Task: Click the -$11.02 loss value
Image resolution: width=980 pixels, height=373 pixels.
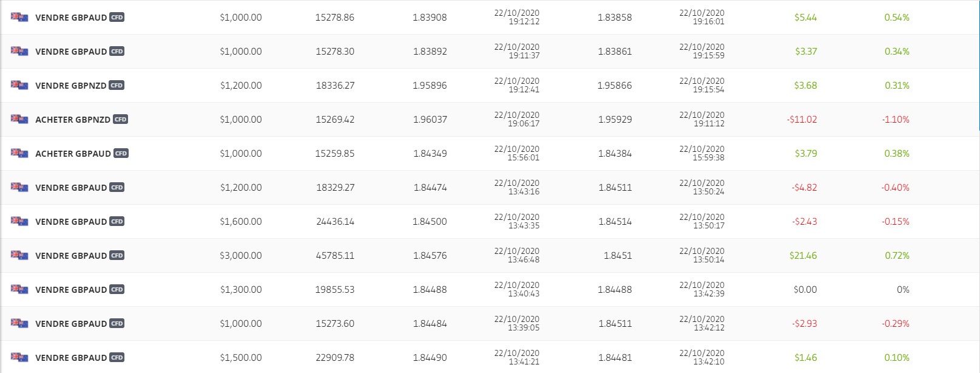Action: pos(802,120)
